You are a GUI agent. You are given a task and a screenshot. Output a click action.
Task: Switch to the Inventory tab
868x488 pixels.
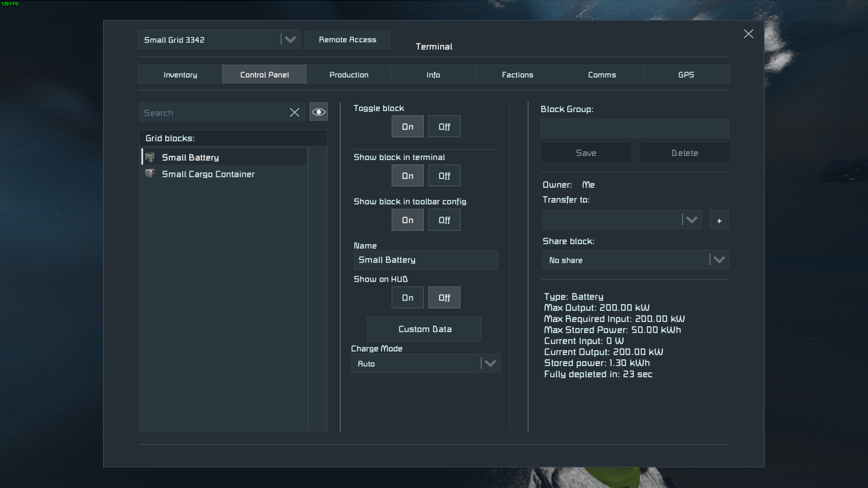click(180, 75)
